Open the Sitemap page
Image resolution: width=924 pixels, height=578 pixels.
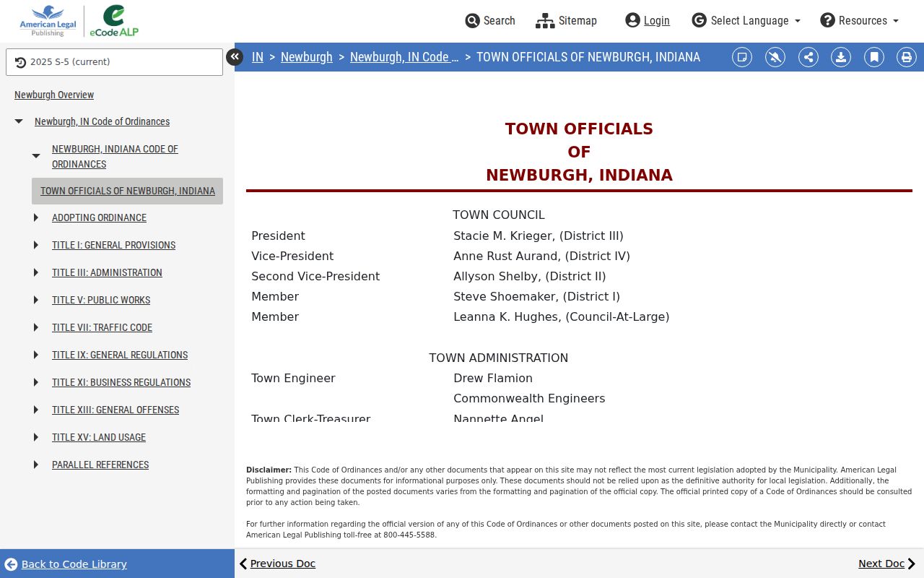(566, 21)
